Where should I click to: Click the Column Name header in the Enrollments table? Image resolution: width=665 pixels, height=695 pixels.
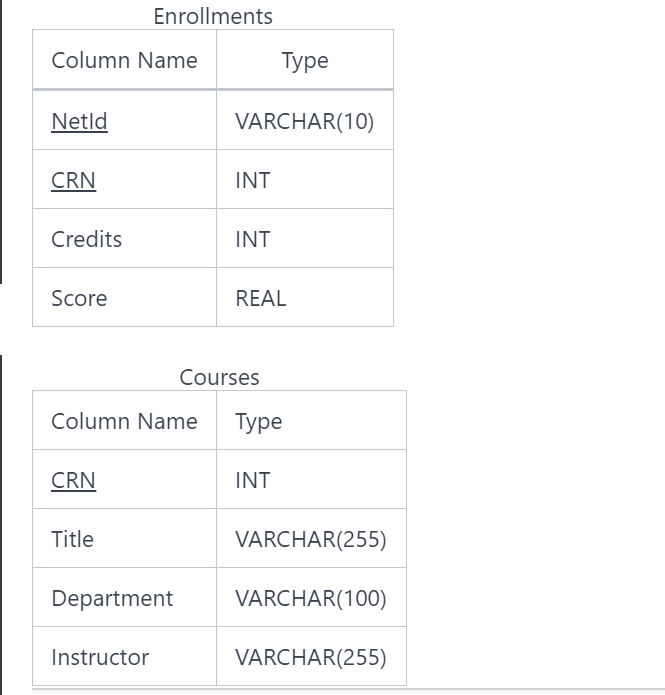point(124,60)
